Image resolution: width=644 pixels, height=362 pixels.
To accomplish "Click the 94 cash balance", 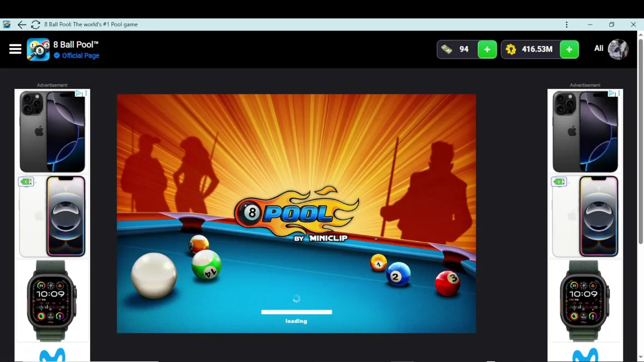I will tap(464, 49).
